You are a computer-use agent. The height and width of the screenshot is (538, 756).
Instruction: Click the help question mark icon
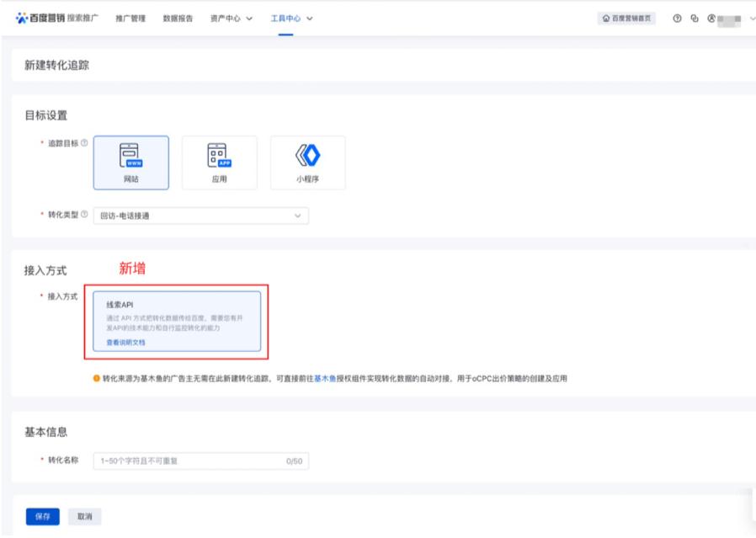coord(677,19)
